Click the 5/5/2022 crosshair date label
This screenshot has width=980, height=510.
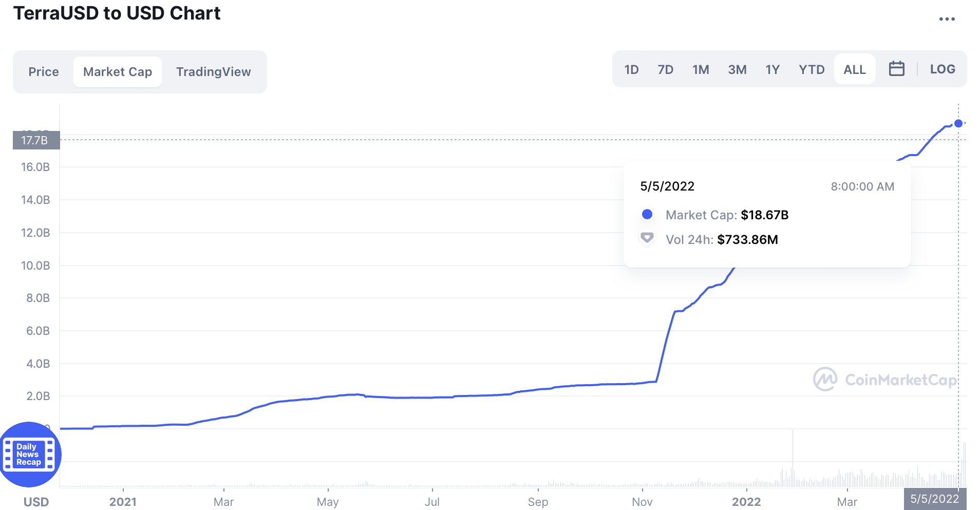[935, 499]
